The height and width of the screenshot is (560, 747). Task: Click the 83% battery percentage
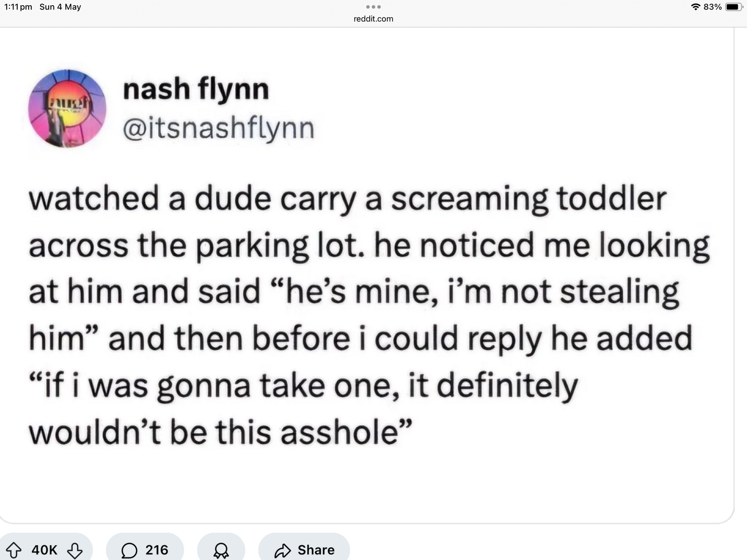click(712, 7)
